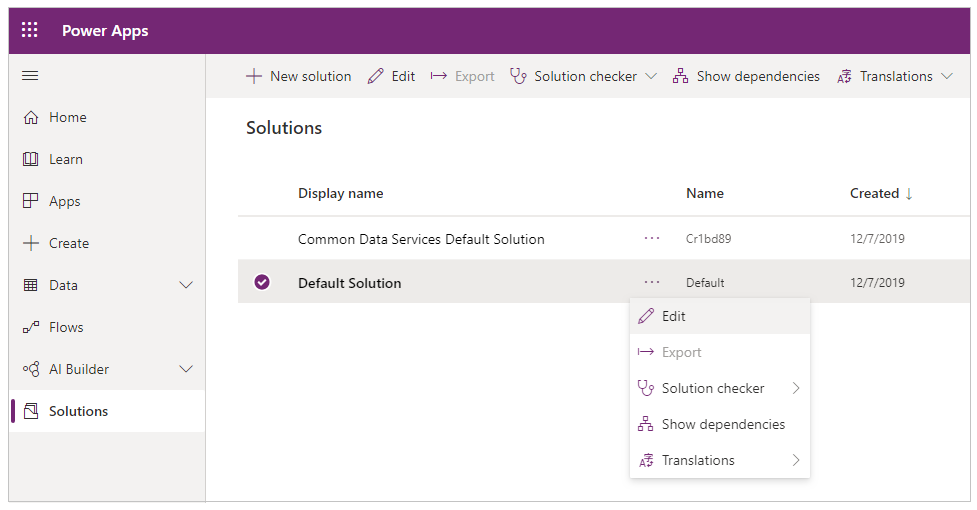Viewport: 977px width, 510px height.
Task: Click the plus icon beside New solution
Action: (254, 77)
